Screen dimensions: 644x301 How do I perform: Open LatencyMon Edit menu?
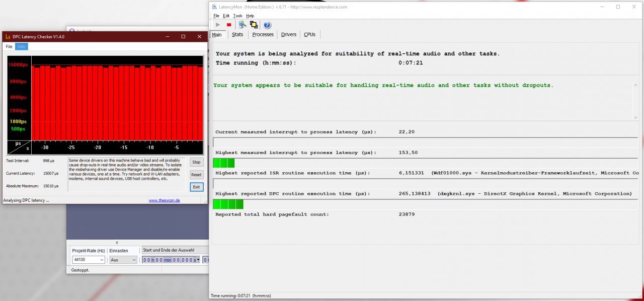point(226,16)
